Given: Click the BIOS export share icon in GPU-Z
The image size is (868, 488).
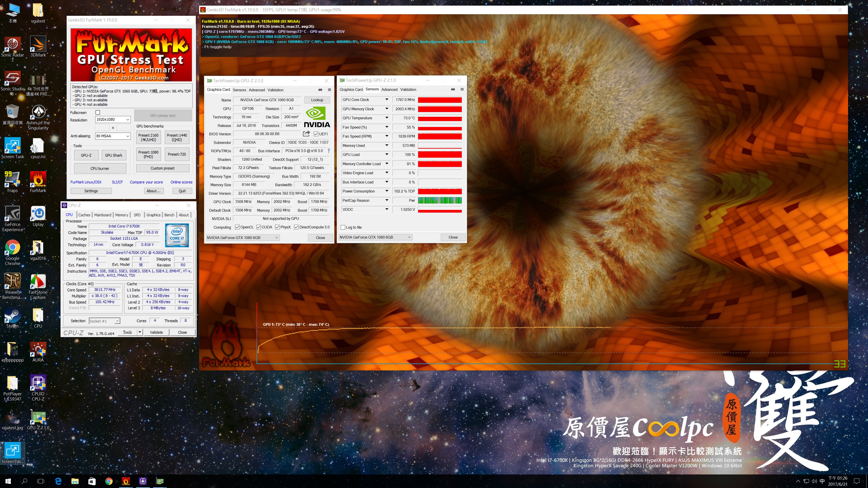Looking at the screenshot, I should click(306, 134).
